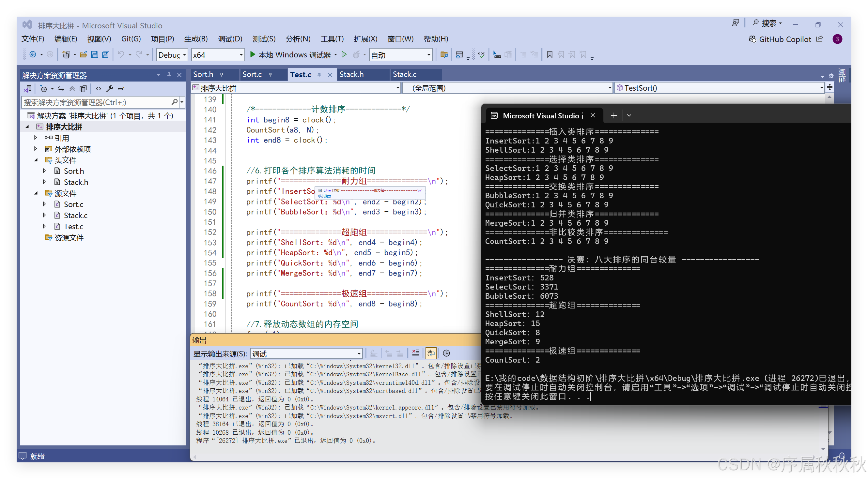Click Collapse All in Solution Explorer
Viewport: 868px width, 479px height.
(x=72, y=89)
